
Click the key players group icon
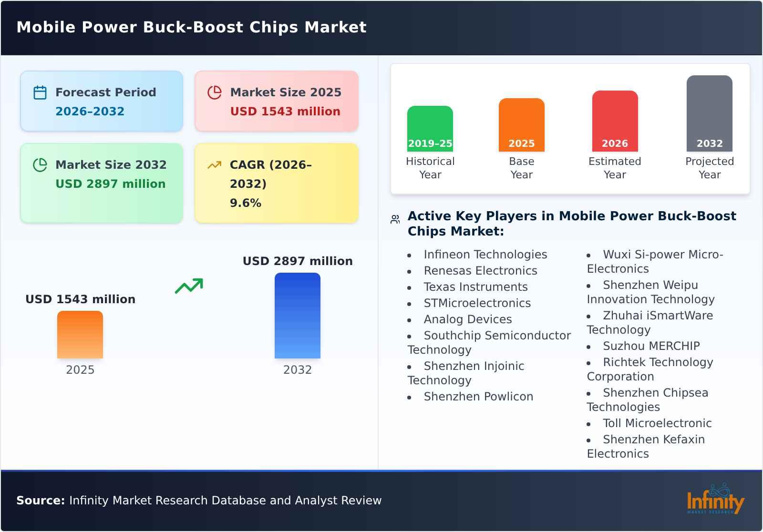pyautogui.click(x=394, y=217)
